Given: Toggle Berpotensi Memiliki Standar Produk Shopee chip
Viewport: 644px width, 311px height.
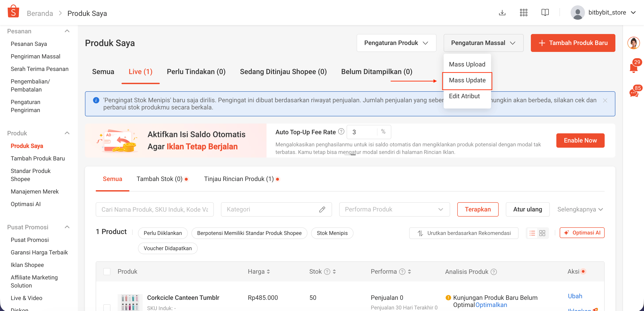Looking at the screenshot, I should click(249, 233).
